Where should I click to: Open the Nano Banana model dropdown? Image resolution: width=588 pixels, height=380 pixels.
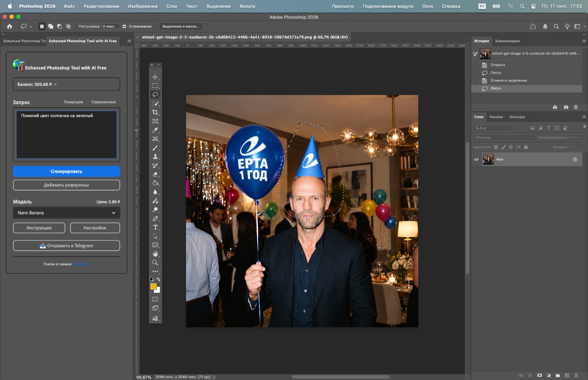67,213
